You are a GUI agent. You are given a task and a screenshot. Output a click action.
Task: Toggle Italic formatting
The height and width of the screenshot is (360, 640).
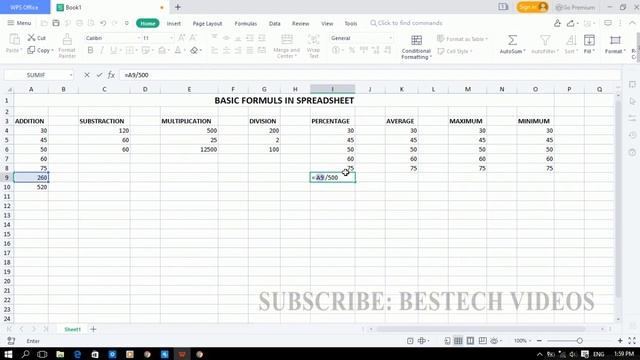coord(102,50)
